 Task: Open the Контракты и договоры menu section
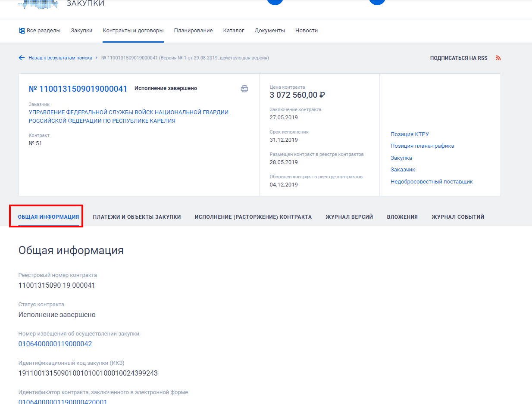pos(133,30)
